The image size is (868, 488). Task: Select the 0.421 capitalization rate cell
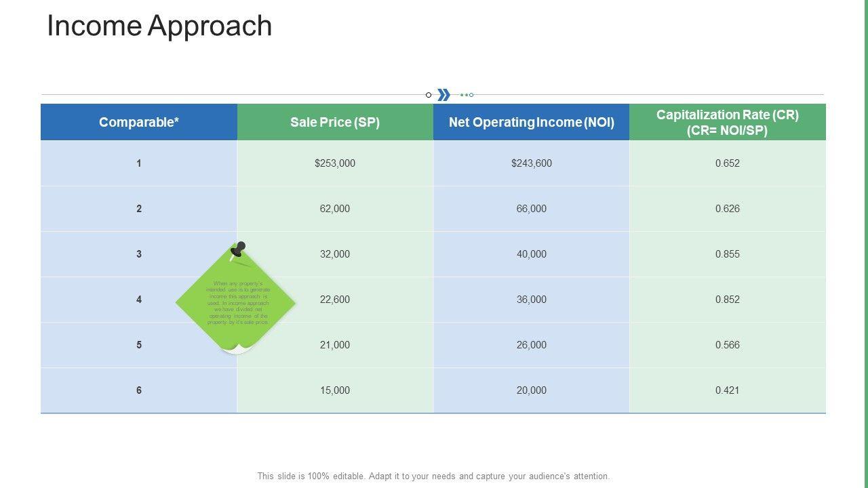[x=728, y=390]
